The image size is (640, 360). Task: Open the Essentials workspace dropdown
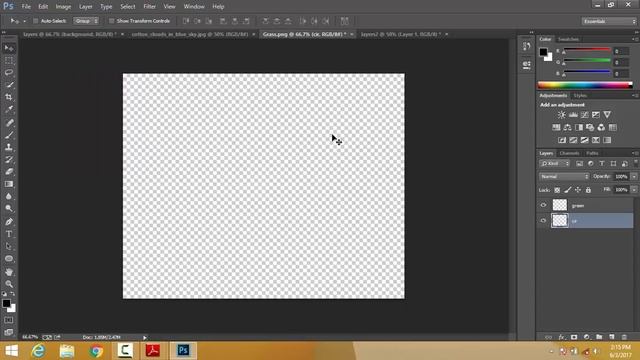(609, 21)
